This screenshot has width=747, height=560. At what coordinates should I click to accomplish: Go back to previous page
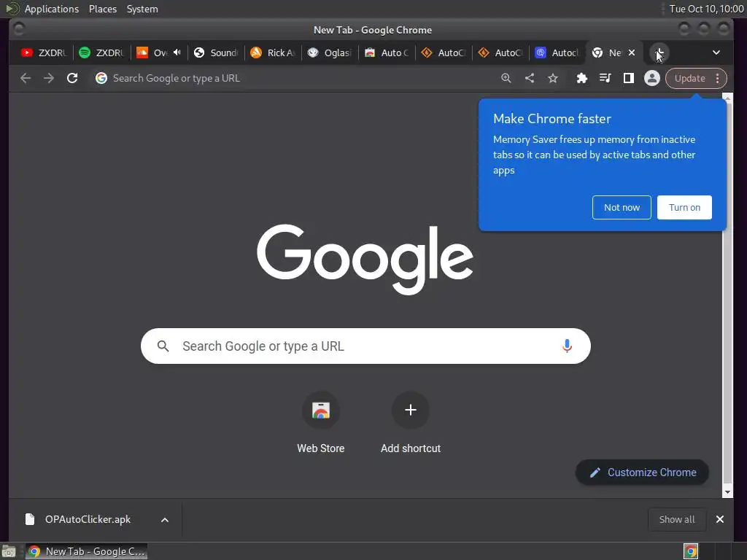[x=26, y=78]
